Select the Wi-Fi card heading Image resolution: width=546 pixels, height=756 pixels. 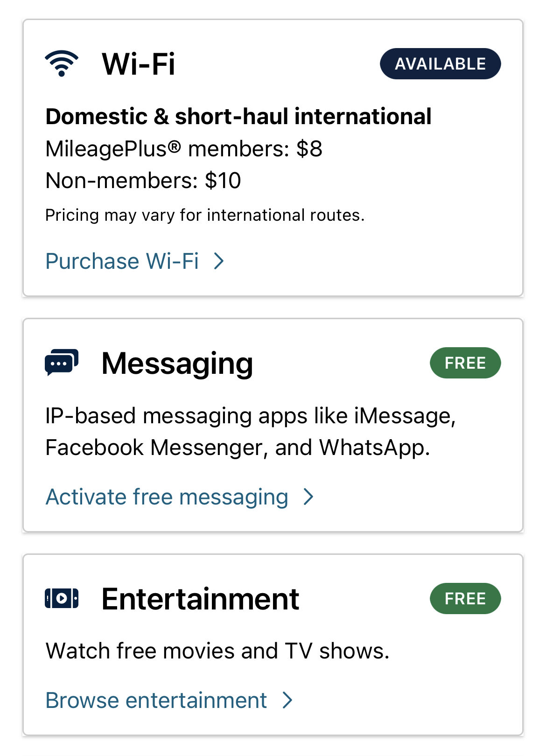pyautogui.click(x=139, y=64)
